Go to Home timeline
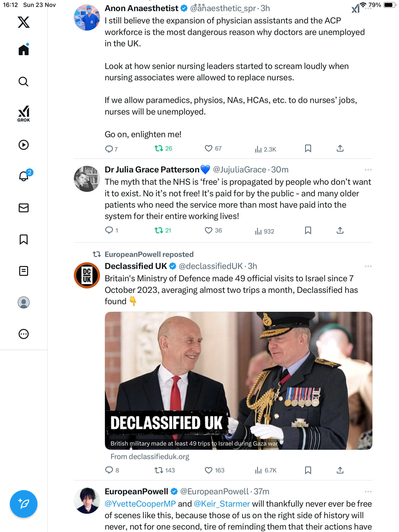The image size is (399, 532). click(24, 50)
